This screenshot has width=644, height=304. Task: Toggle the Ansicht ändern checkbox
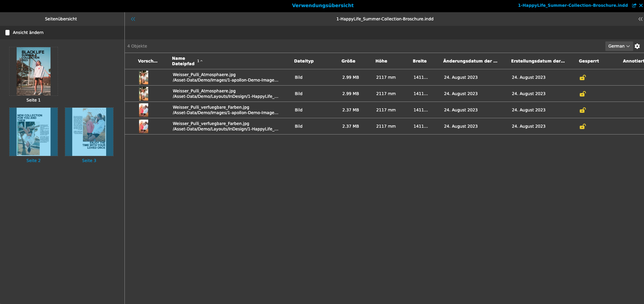click(x=7, y=33)
